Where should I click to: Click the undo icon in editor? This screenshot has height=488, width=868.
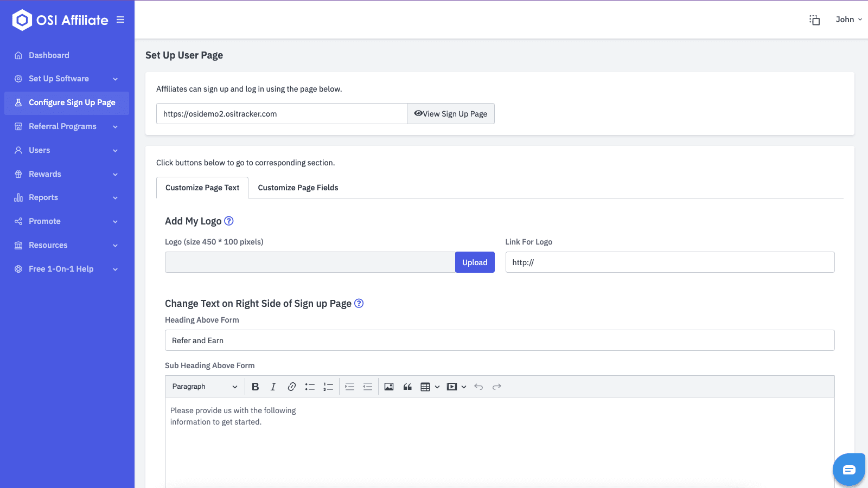point(478,387)
